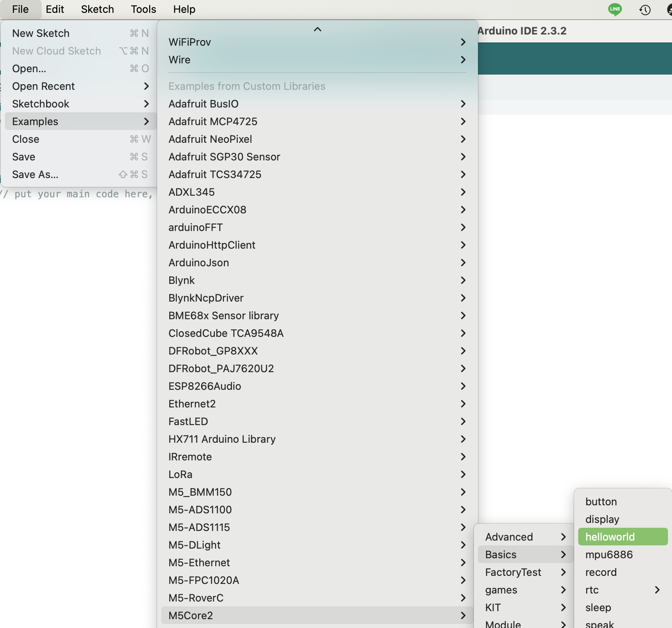Expand the Sketchbook submenu
Screen dimensions: 672x628
[x=81, y=104]
